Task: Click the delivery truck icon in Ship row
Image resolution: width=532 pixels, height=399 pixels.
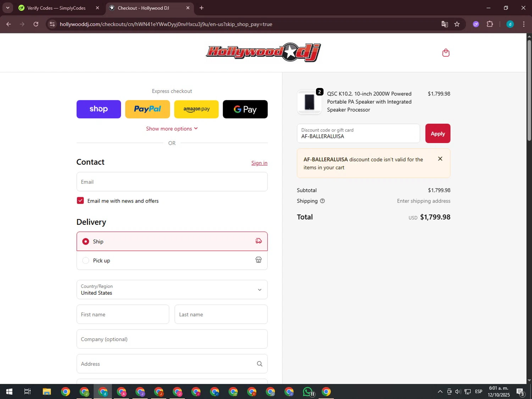Action: coord(259,241)
